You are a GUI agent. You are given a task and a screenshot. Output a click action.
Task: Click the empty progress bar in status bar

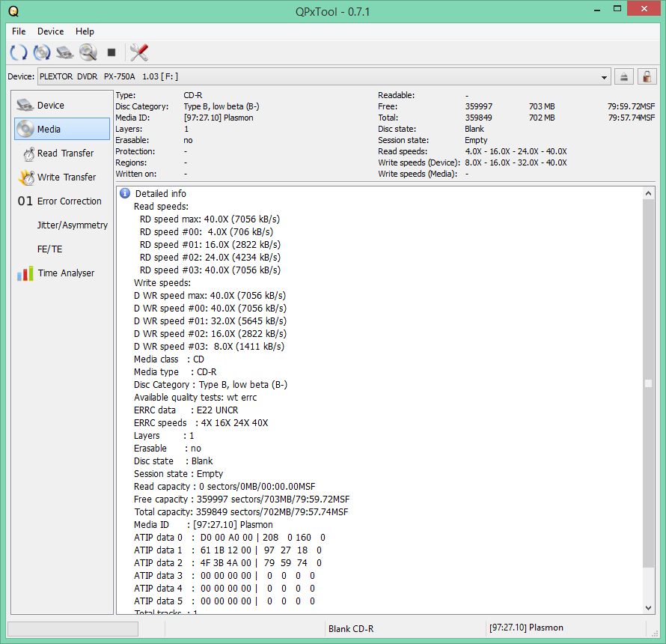point(73,629)
